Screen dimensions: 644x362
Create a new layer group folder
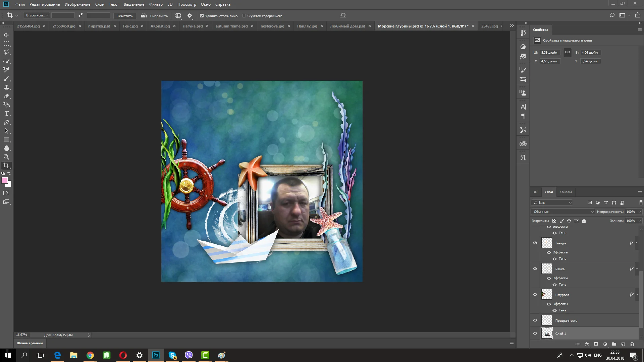click(x=614, y=344)
